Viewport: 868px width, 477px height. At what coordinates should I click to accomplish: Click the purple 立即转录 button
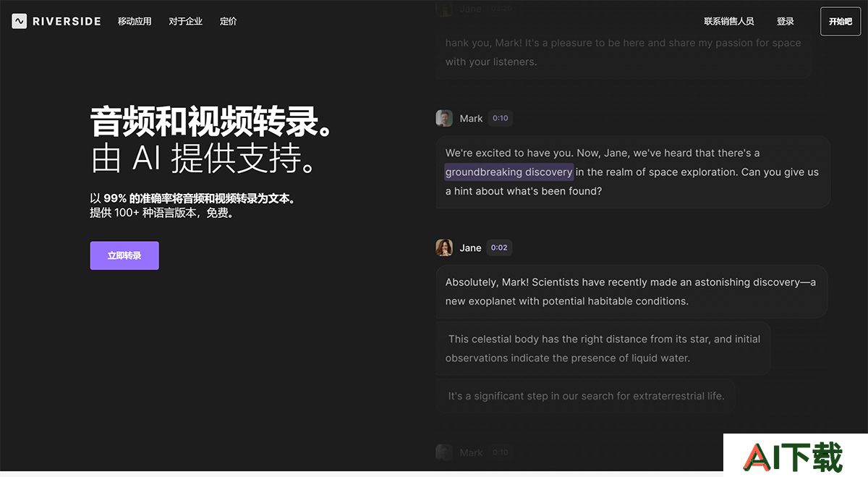click(x=124, y=256)
